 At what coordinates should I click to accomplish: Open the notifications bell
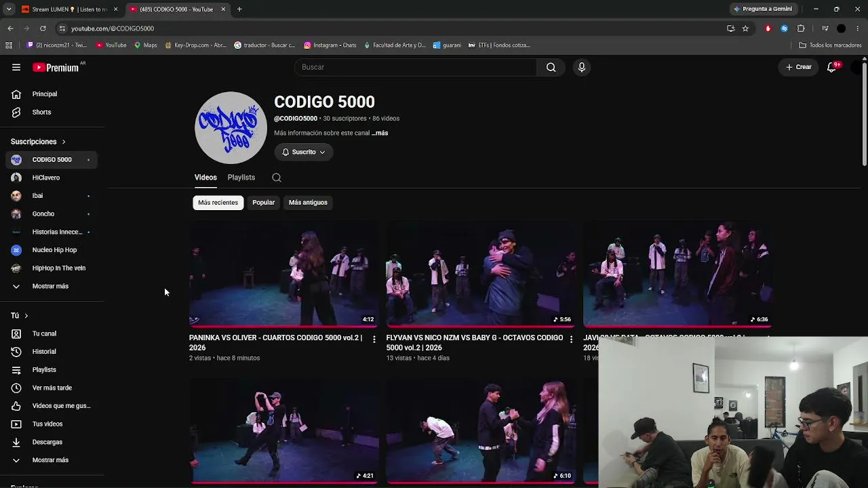[x=831, y=67]
